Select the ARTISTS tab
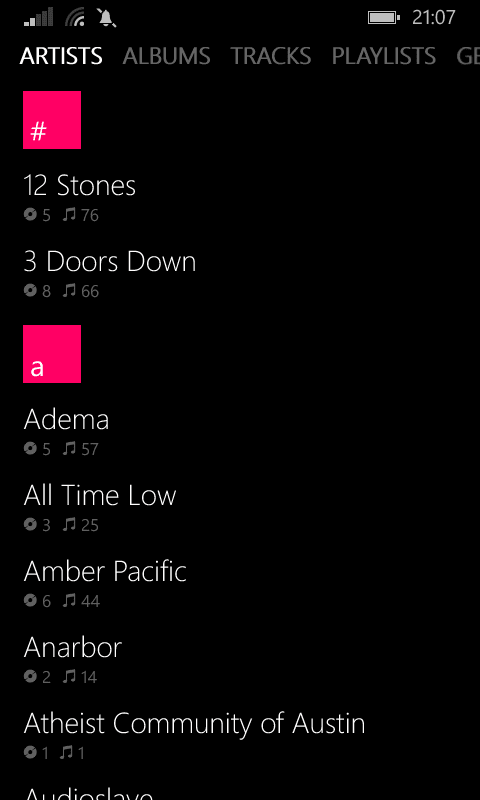Screen dimensions: 480x800 click(61, 56)
